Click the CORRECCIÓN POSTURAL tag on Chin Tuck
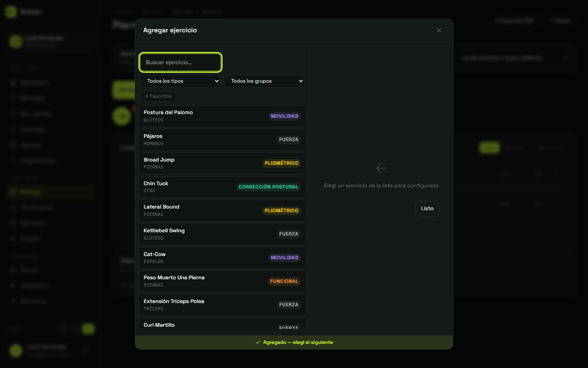 pyautogui.click(x=268, y=187)
